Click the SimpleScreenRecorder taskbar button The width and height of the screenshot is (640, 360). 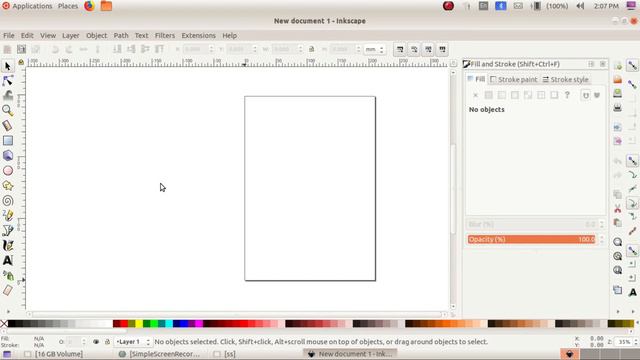(x=159, y=354)
